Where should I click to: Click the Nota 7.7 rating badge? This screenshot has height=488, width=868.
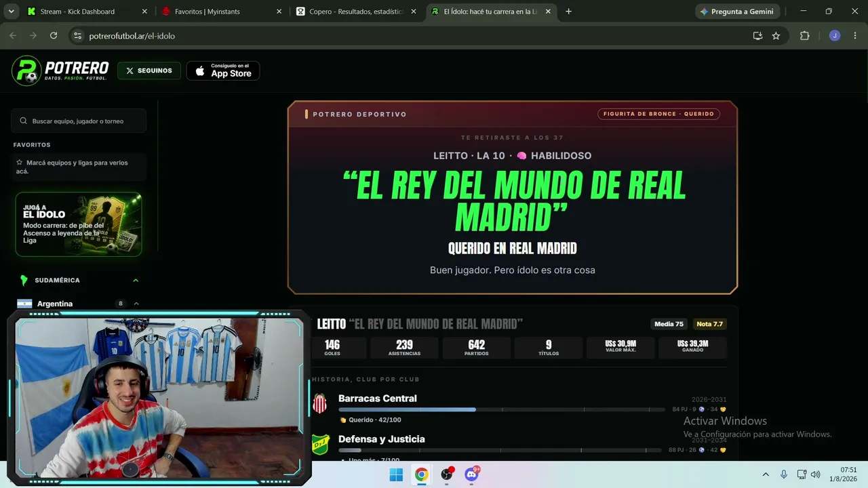[709, 324]
